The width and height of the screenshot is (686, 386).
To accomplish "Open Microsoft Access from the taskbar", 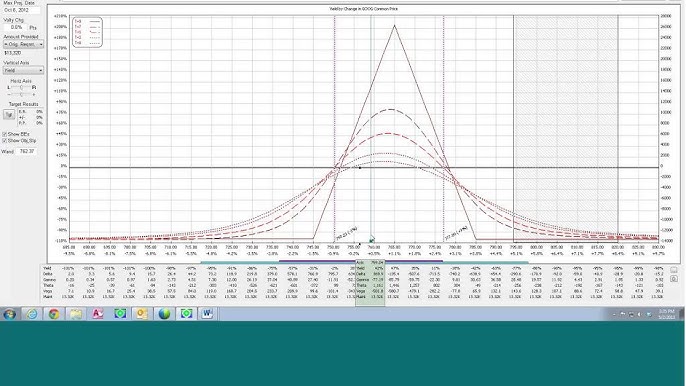I will click(98, 314).
